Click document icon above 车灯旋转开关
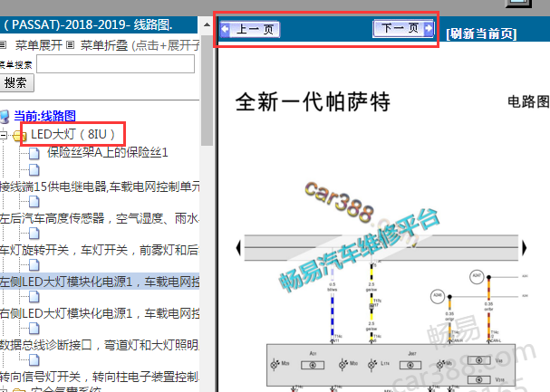Screen dimensions: 550x392 pos(34,234)
